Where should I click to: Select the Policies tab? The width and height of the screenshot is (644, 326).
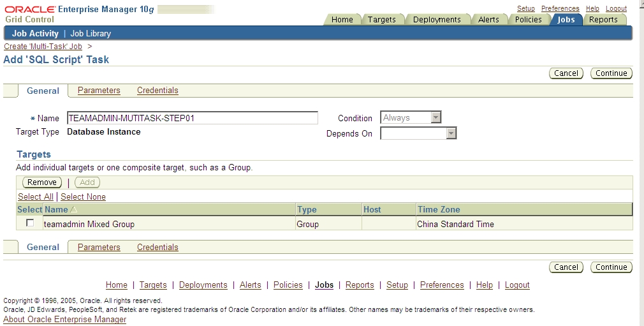528,19
